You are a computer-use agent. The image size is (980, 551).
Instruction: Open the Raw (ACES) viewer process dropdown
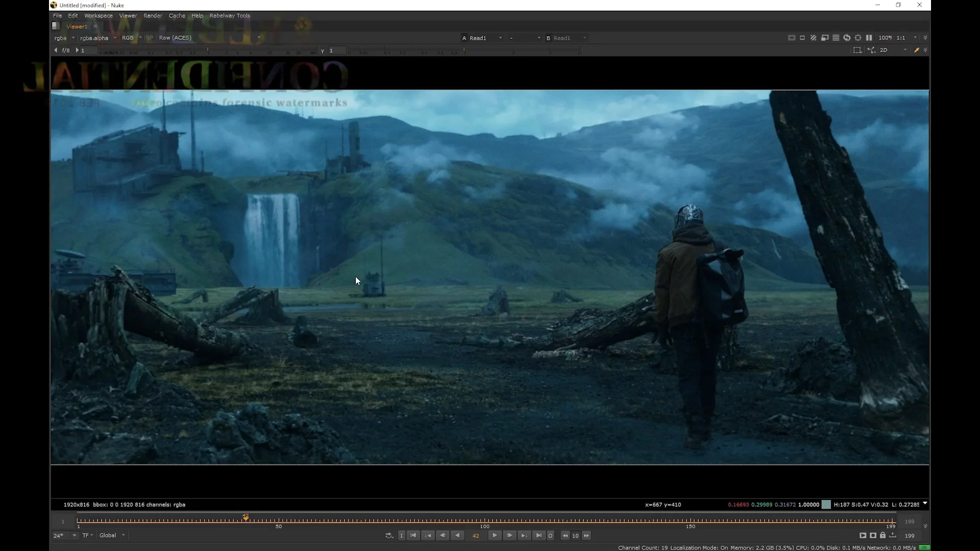(209, 38)
